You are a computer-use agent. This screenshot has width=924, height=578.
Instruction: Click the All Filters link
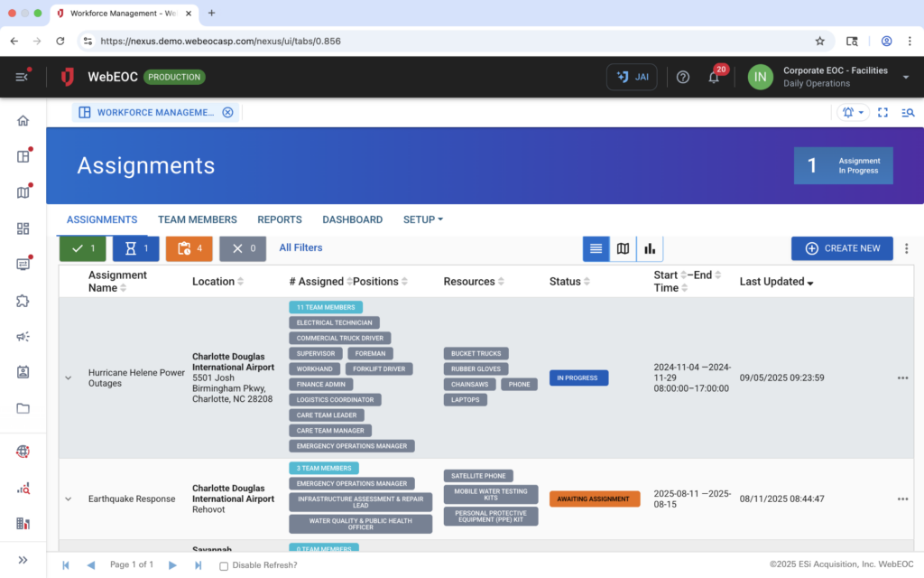pyautogui.click(x=300, y=247)
